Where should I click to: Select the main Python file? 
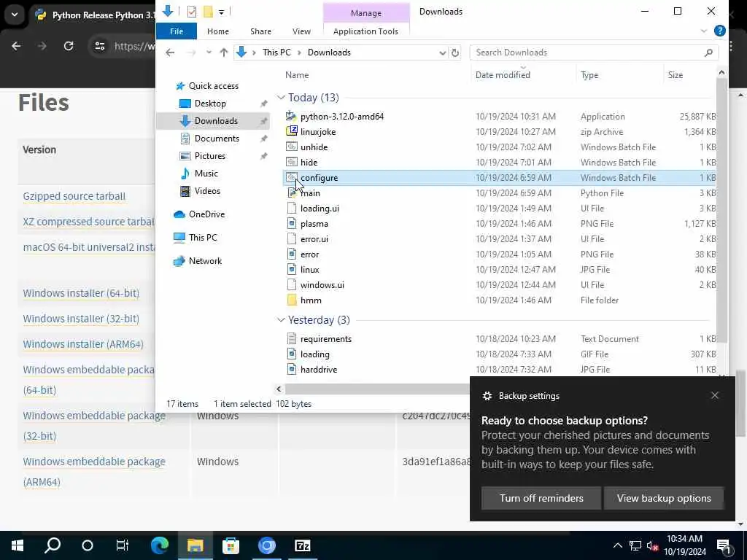310,192
